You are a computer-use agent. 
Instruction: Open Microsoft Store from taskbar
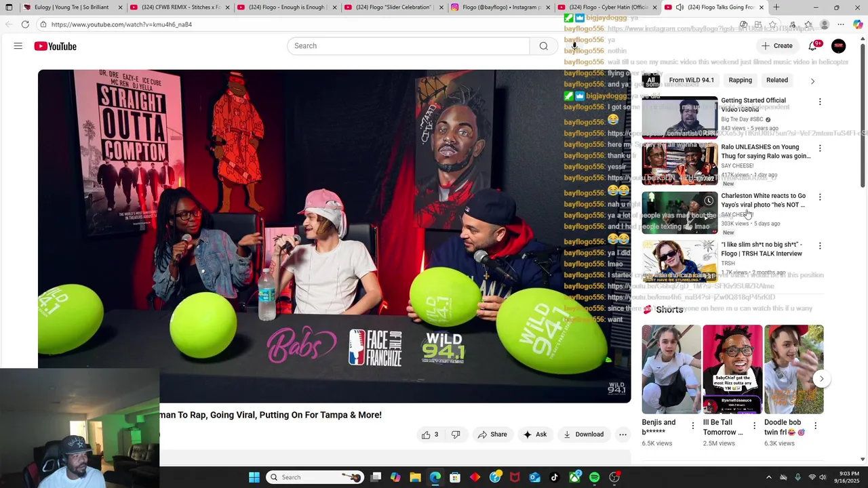(x=455, y=477)
